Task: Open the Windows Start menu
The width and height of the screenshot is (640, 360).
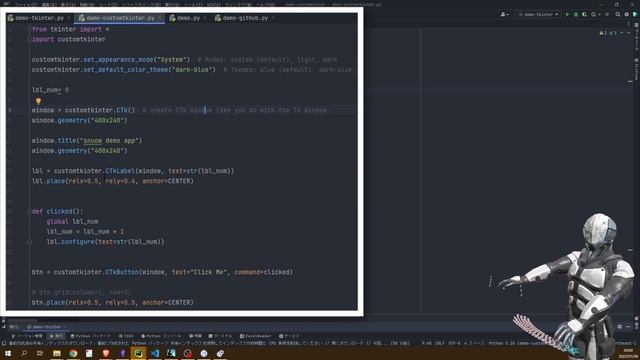Action: [x=8, y=353]
